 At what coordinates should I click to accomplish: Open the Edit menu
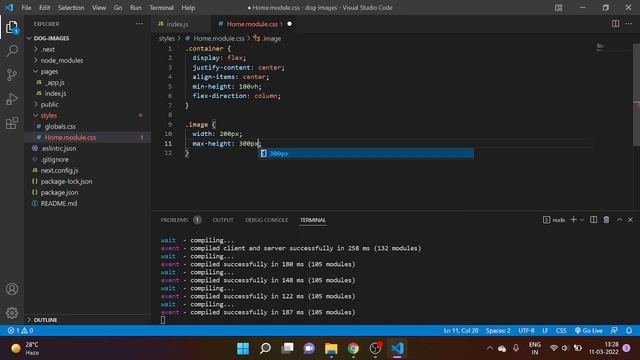44,7
